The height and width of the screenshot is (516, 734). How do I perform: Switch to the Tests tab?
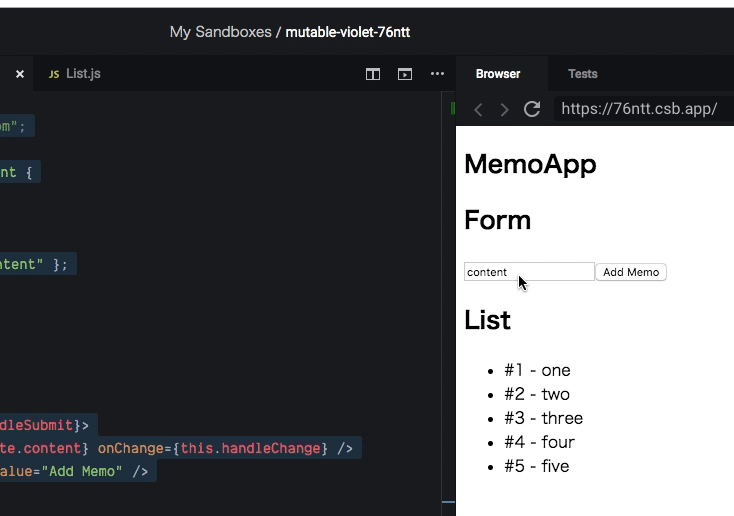click(x=582, y=74)
